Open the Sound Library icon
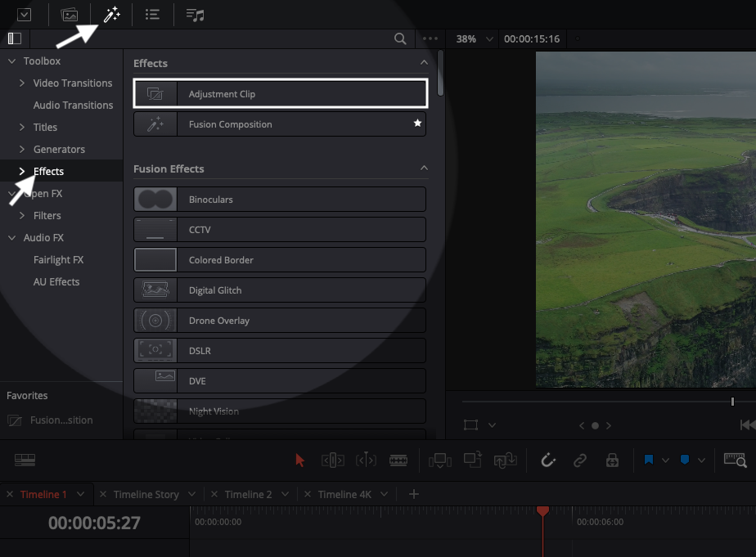The width and height of the screenshot is (756, 557). click(x=195, y=15)
